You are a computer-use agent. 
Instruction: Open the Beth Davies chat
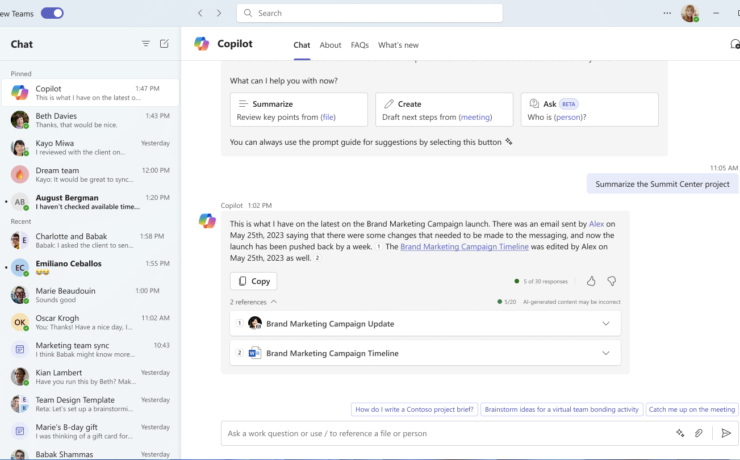click(90, 120)
